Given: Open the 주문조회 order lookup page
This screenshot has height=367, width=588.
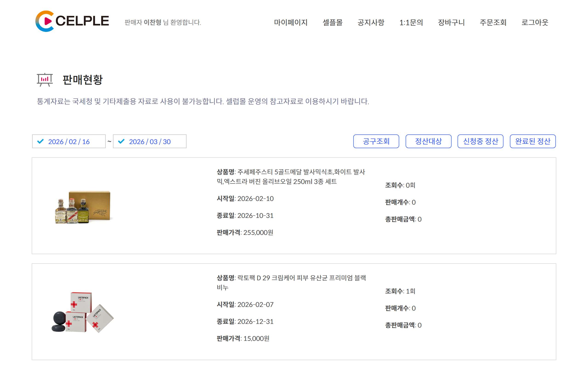Looking at the screenshot, I should (x=493, y=22).
